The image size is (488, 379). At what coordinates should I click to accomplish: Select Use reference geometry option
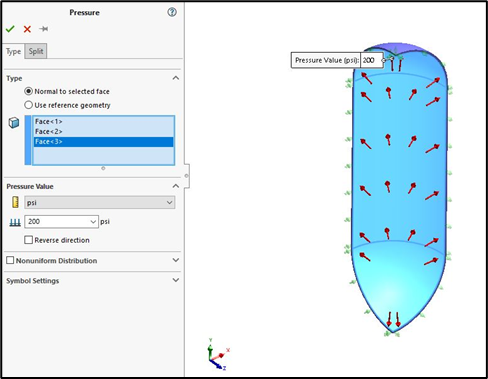point(29,105)
